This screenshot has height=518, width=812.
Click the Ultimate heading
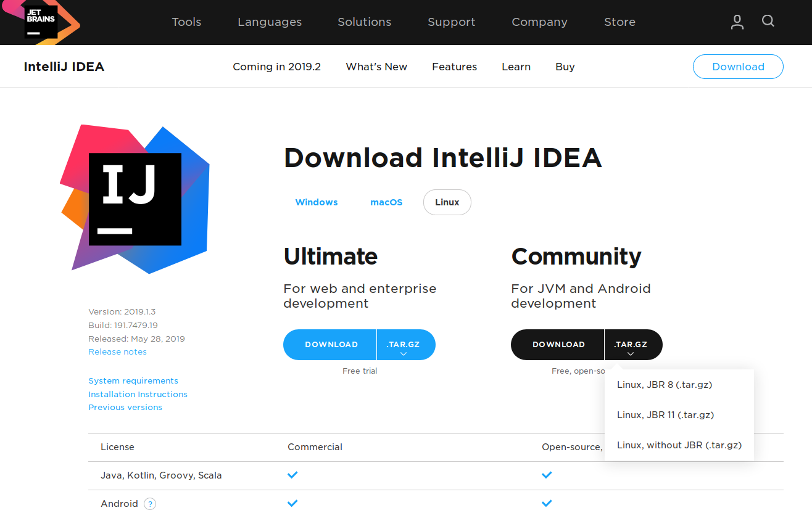click(x=330, y=256)
